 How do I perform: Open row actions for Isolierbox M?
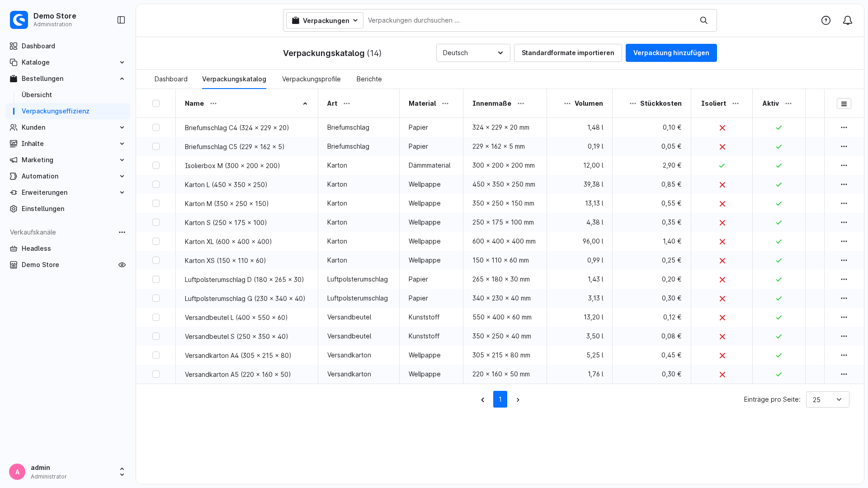(x=844, y=165)
